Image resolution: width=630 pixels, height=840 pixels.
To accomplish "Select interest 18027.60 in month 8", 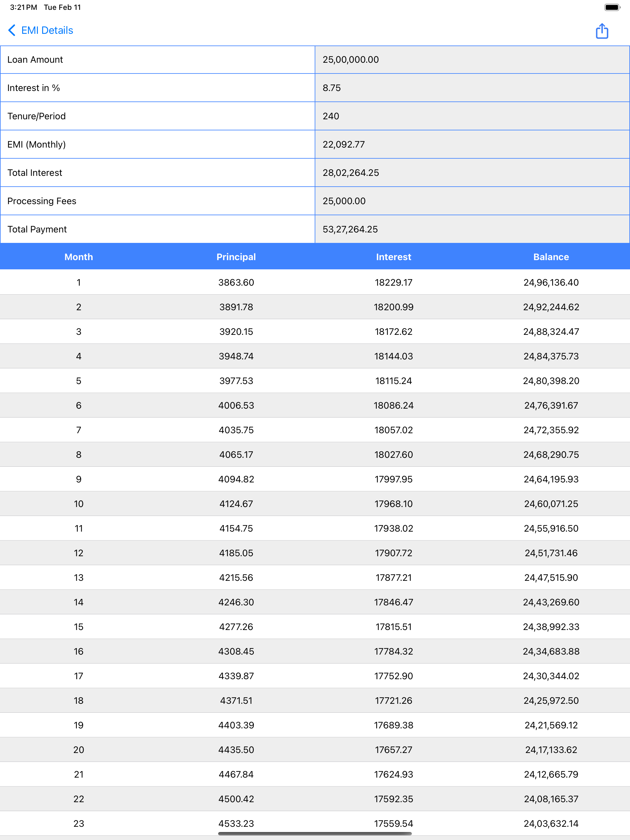I will click(x=394, y=454).
